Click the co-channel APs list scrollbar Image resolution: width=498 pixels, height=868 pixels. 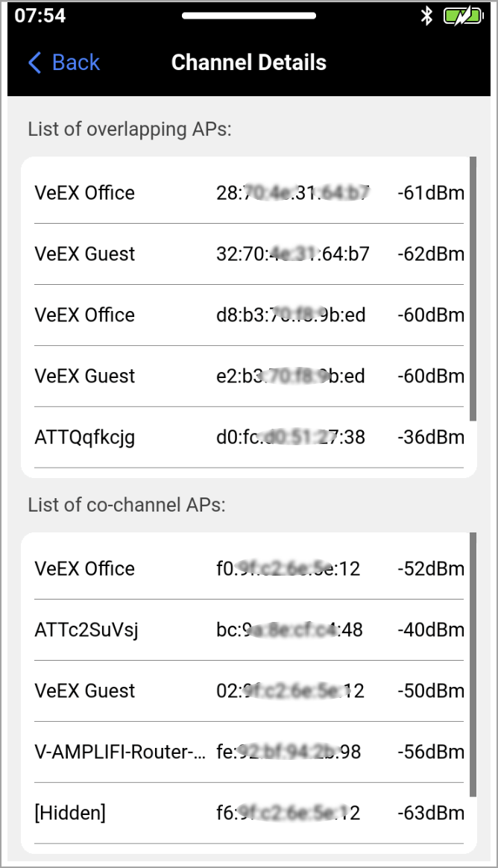(x=473, y=665)
